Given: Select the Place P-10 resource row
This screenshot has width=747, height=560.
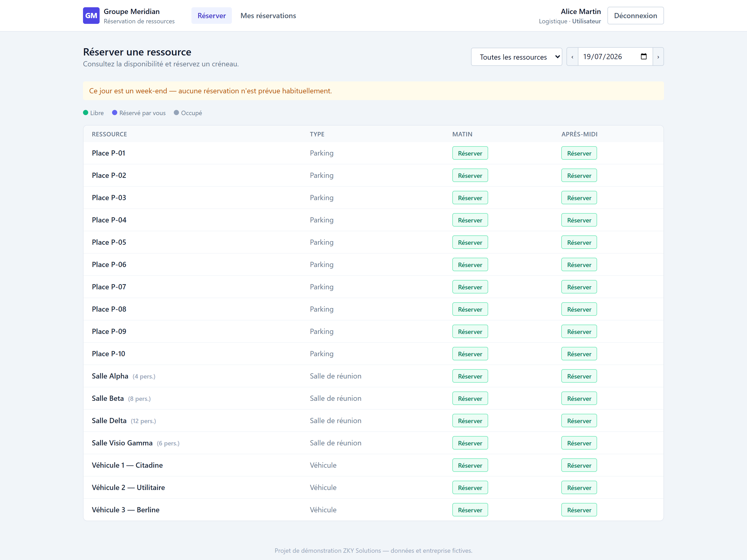Looking at the screenshot, I should 373,354.
